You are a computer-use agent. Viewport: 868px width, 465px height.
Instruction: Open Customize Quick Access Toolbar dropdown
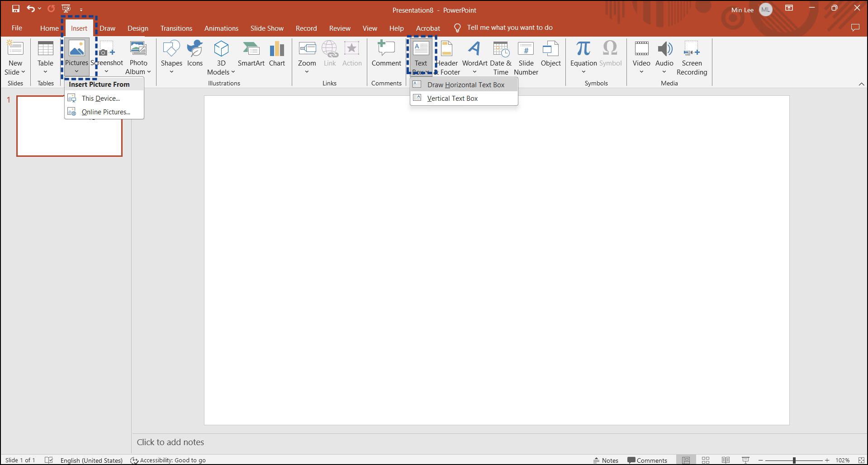click(x=81, y=9)
